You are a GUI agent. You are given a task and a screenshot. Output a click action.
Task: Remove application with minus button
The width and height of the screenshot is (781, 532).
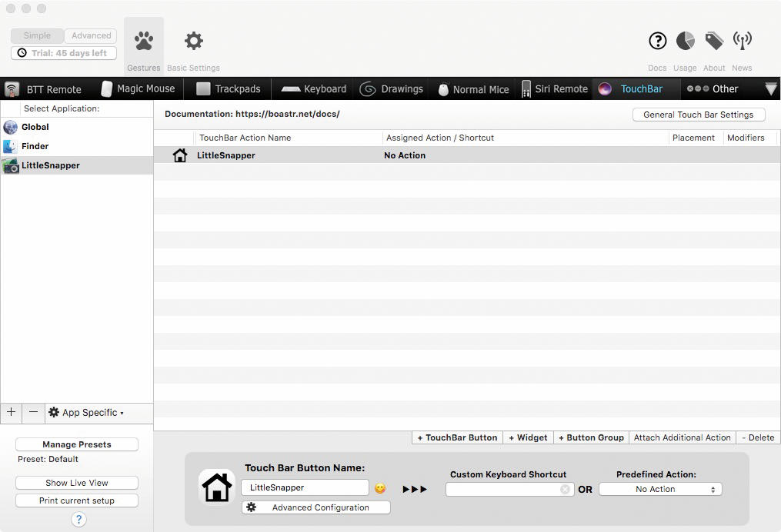tap(33, 413)
